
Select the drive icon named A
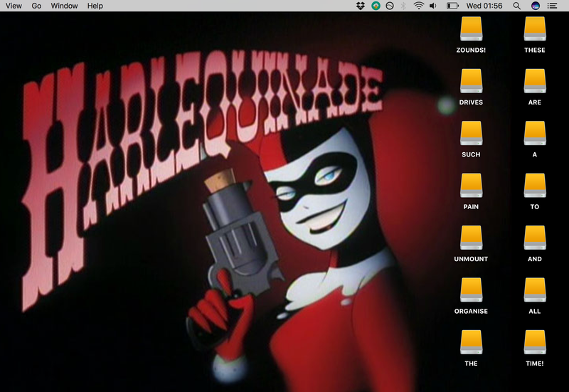coord(535,133)
